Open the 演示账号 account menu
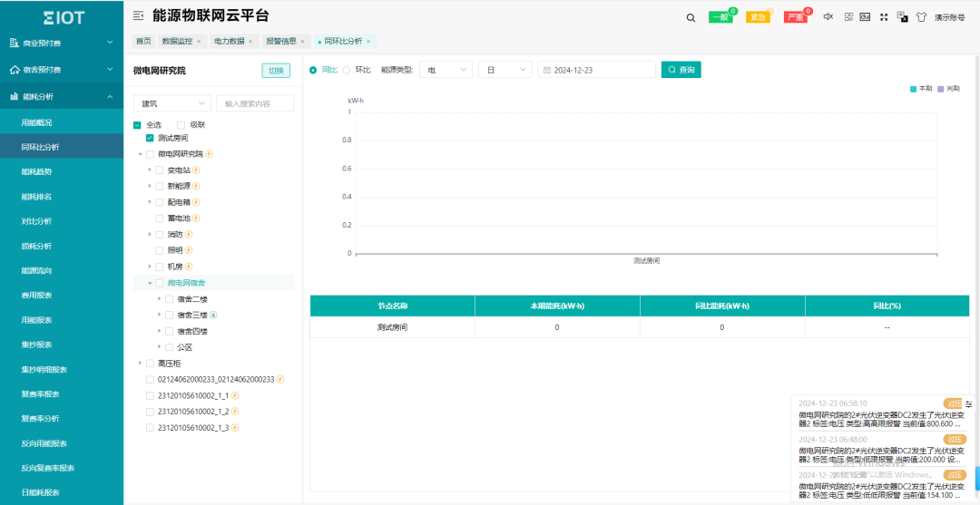Image resolution: width=980 pixels, height=505 pixels. click(x=949, y=17)
